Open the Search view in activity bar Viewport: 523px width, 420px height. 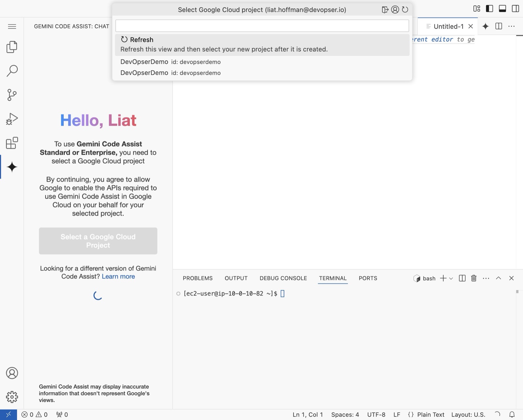[x=12, y=71]
